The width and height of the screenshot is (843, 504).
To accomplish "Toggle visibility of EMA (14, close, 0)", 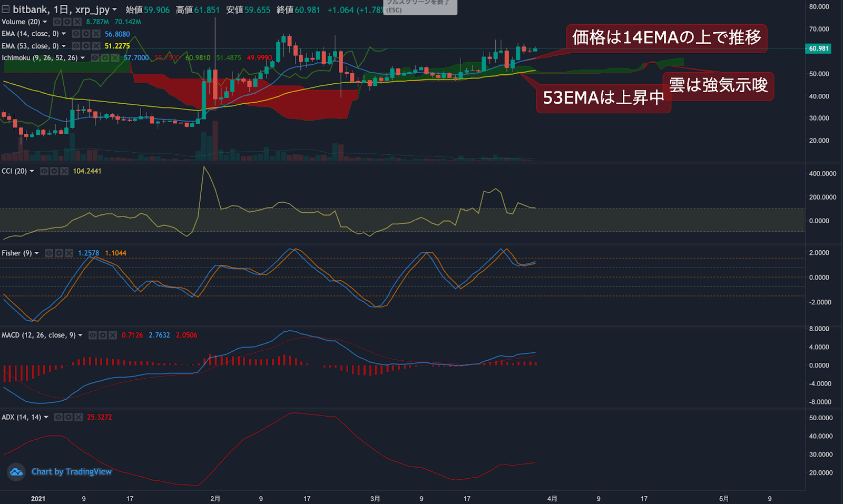I will (x=76, y=34).
